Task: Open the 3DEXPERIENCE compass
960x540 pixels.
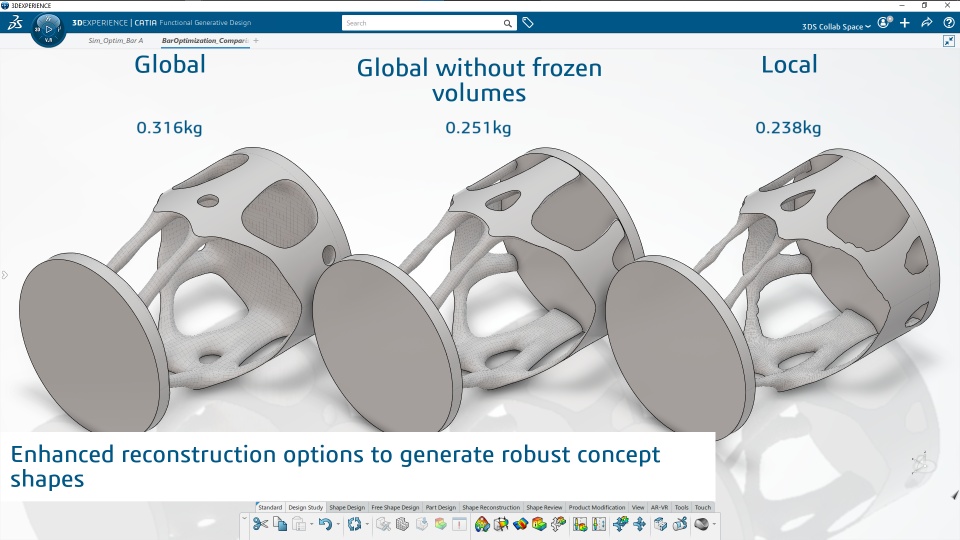Action: point(48,29)
